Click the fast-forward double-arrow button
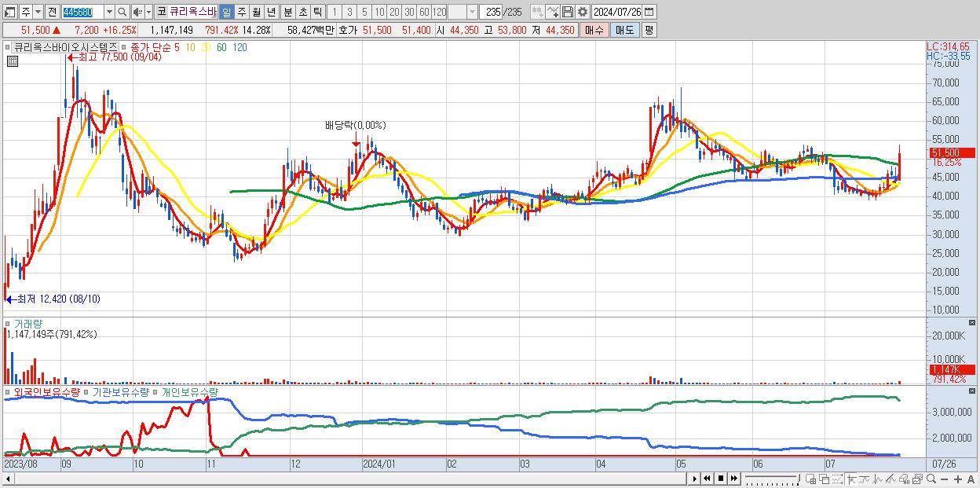 pyautogui.click(x=733, y=479)
